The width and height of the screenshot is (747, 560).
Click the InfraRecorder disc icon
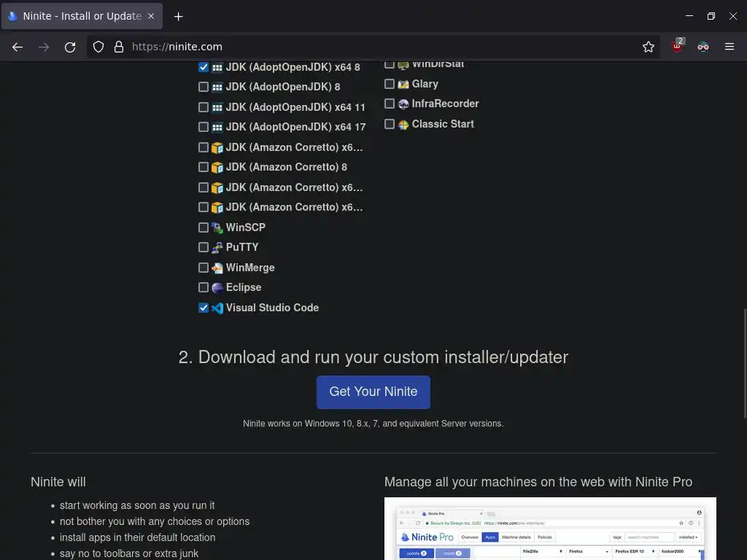[x=403, y=104]
